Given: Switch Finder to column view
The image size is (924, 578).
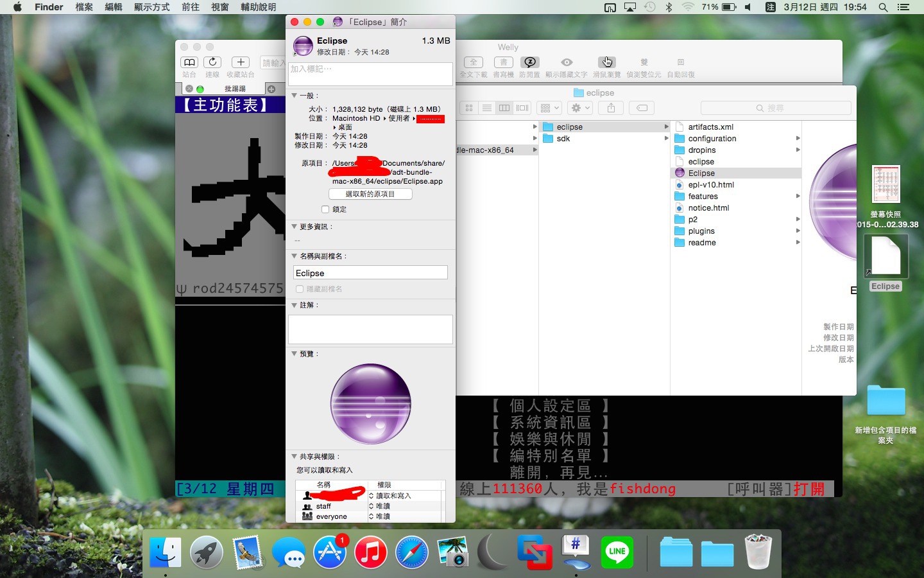Looking at the screenshot, I should pos(504,108).
